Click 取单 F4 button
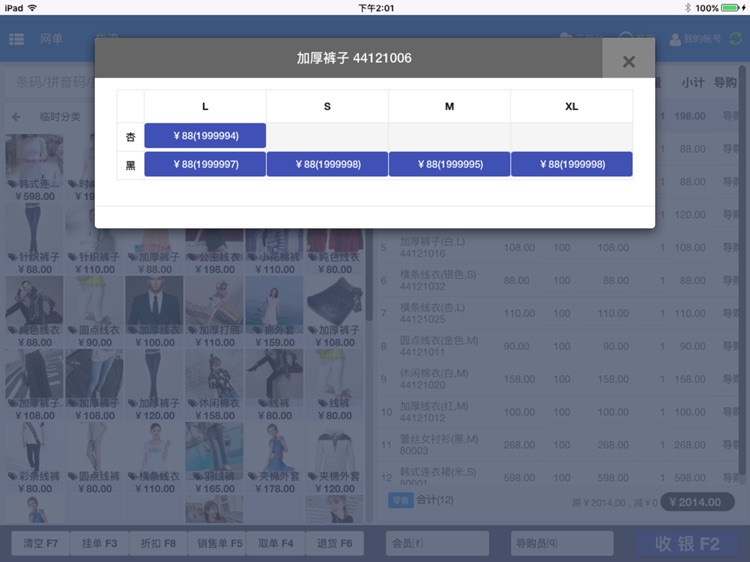Image resolution: width=750 pixels, height=562 pixels. click(276, 543)
